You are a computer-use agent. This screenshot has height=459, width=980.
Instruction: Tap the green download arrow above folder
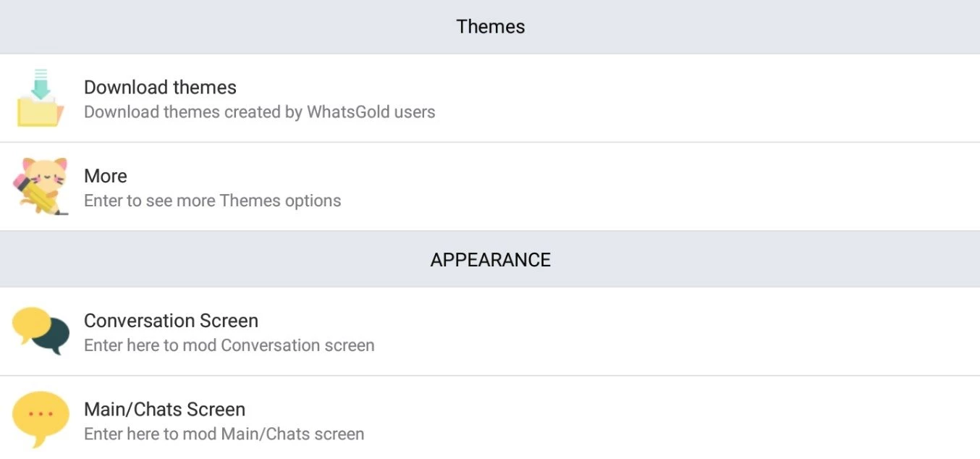pos(41,84)
